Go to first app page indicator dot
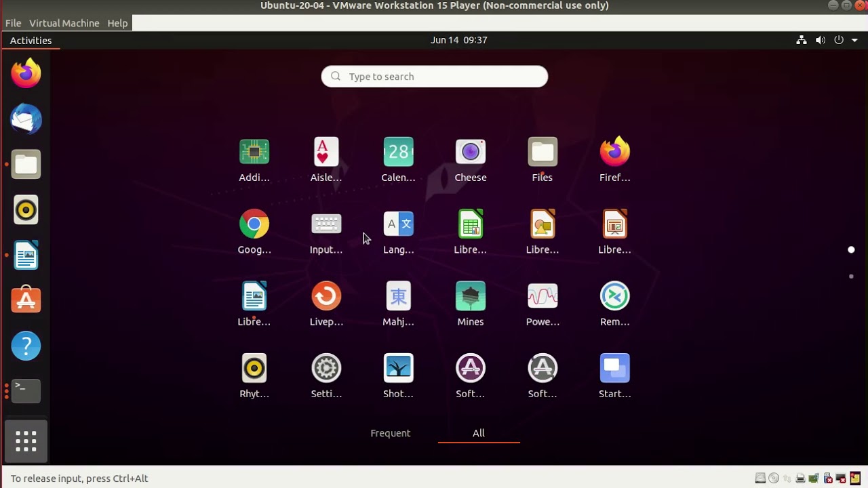The image size is (868, 488). pos(851,249)
